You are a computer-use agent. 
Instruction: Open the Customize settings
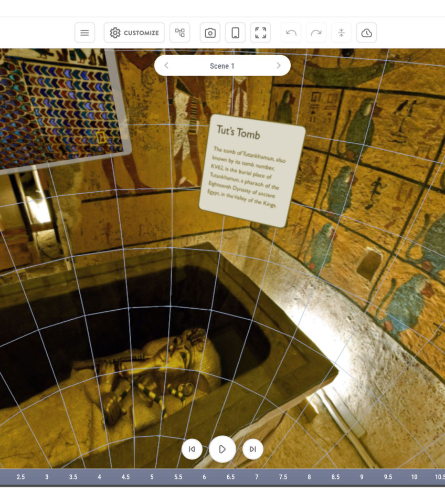134,33
